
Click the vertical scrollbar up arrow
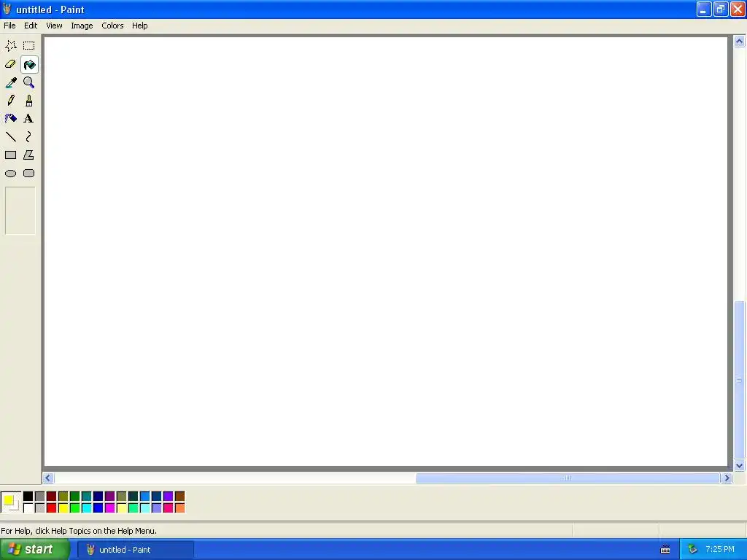coord(739,42)
